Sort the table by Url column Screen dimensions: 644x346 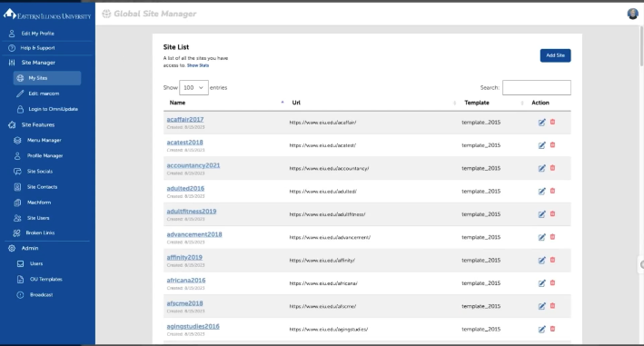pyautogui.click(x=296, y=103)
